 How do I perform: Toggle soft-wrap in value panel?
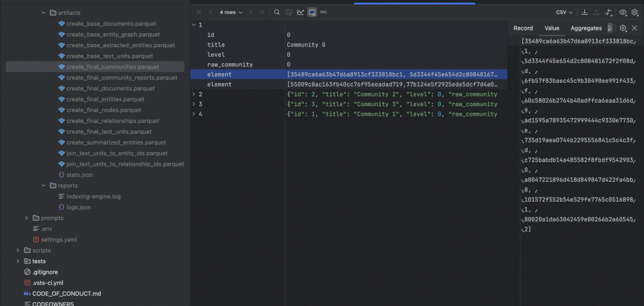click(x=610, y=28)
